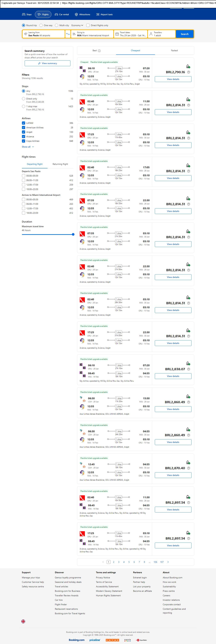This screenshot has width=216, height=644.
Task: Click the Maximum travel time slider handle
Action: 73,235
